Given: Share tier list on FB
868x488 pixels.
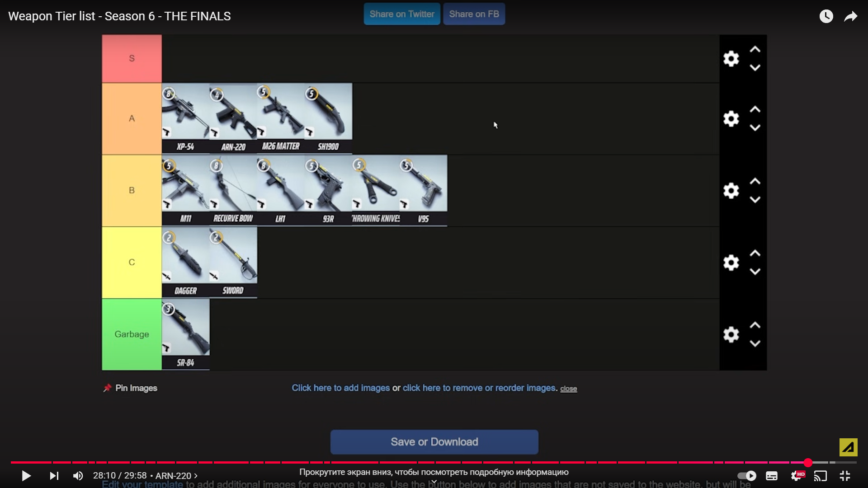Looking at the screenshot, I should 474,14.
